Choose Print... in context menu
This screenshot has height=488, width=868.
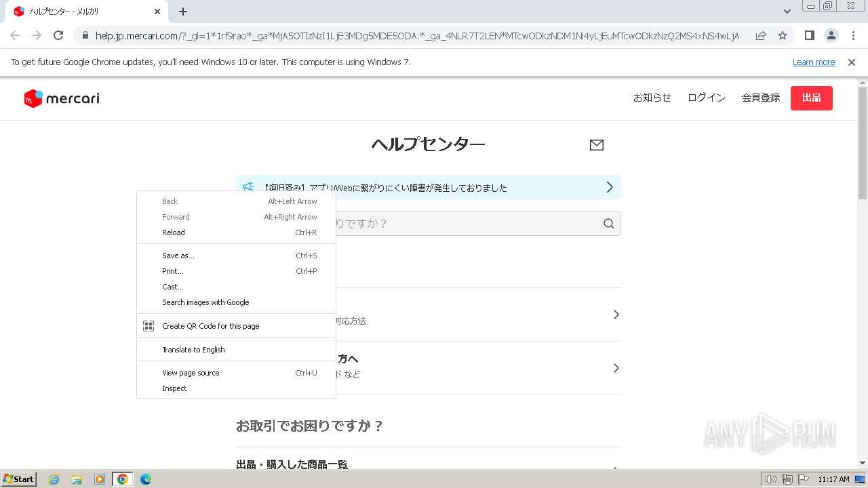[236, 271]
